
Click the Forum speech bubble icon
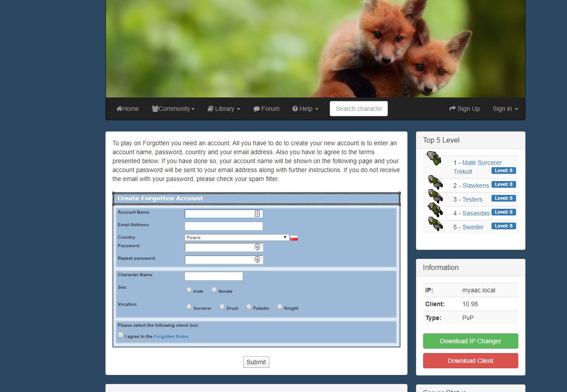[x=256, y=108]
